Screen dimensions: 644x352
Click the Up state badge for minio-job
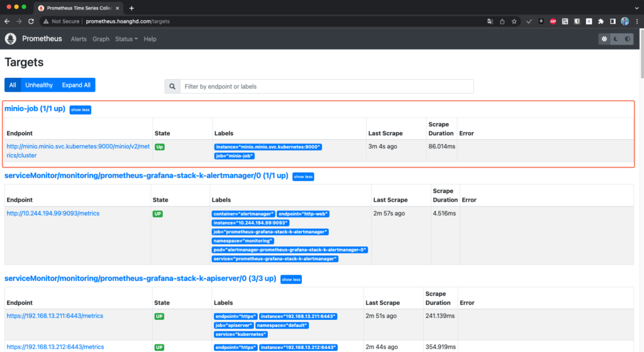(x=160, y=147)
